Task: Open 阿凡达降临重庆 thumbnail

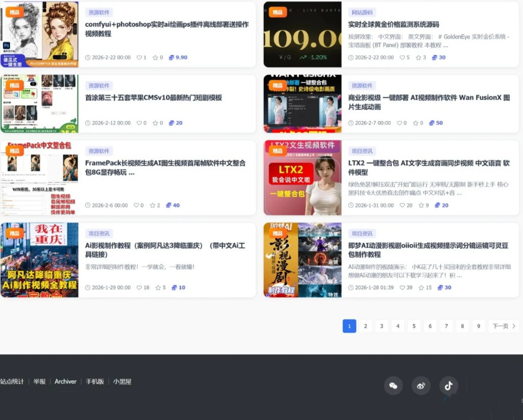Action: click(x=39, y=260)
